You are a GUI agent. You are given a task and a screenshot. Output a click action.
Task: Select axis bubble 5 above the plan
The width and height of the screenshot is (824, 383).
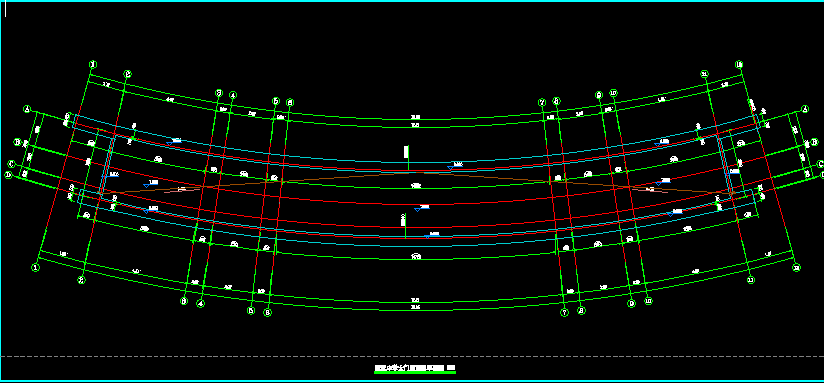click(276, 101)
